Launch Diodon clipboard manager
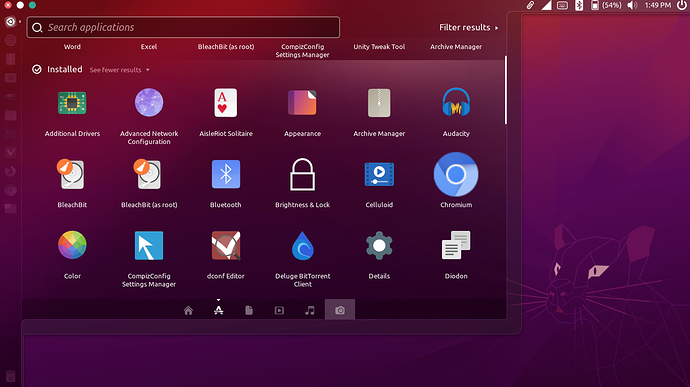The width and height of the screenshot is (690, 387). [456, 245]
